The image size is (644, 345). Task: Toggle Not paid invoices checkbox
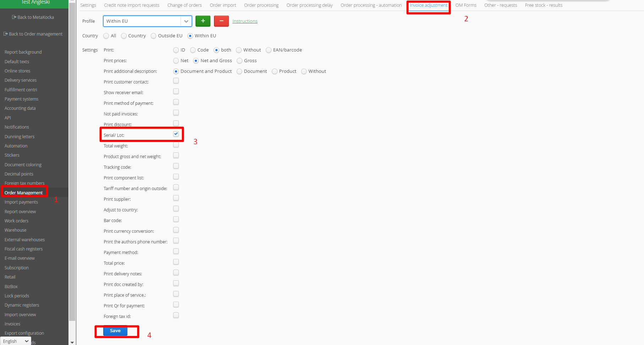click(x=176, y=113)
